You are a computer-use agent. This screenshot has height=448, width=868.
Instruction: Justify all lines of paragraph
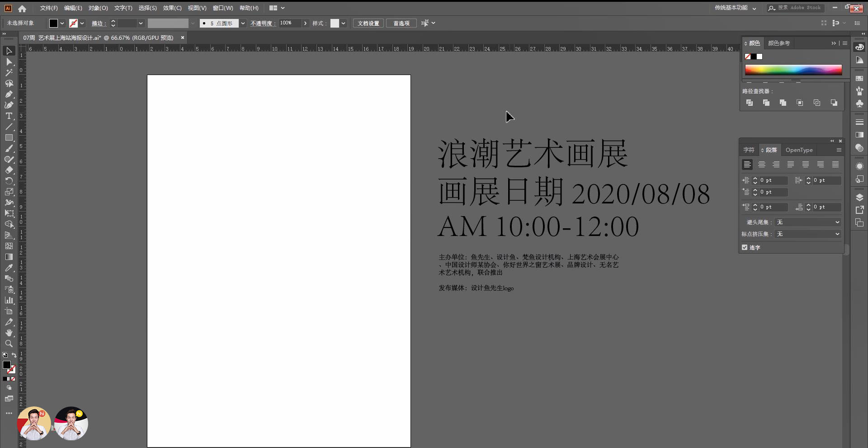(x=835, y=165)
